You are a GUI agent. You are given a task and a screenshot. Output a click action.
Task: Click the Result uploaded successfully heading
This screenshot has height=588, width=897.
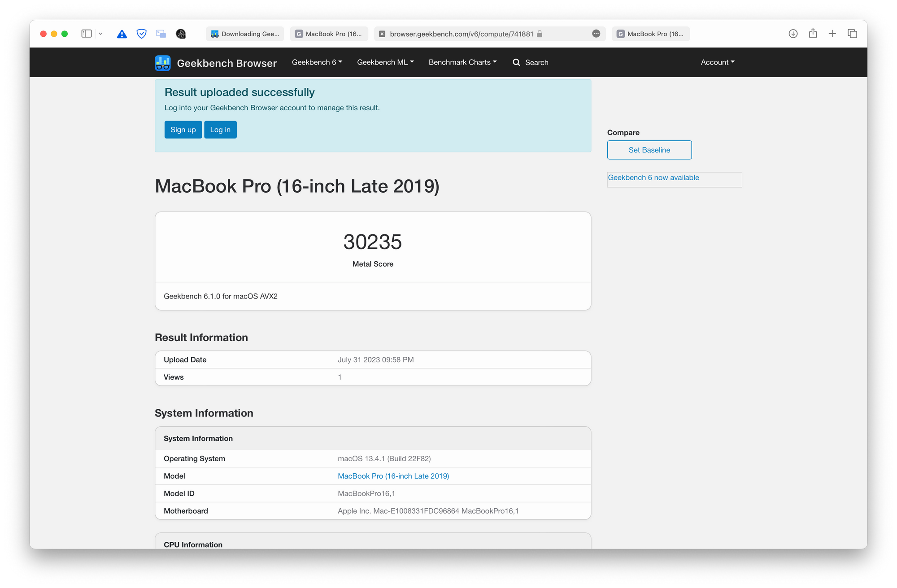point(239,92)
